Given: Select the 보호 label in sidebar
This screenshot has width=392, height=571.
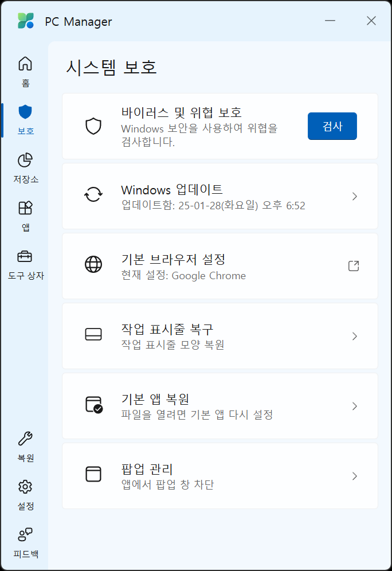Looking at the screenshot, I should click(x=26, y=131).
